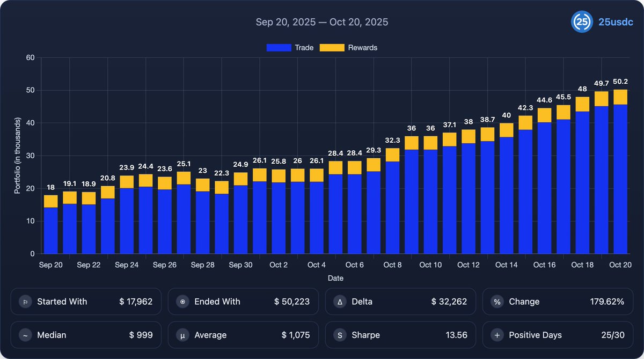The height and width of the screenshot is (359, 644).
Task: Select the Ended With $ 50,223 card
Action: click(243, 302)
